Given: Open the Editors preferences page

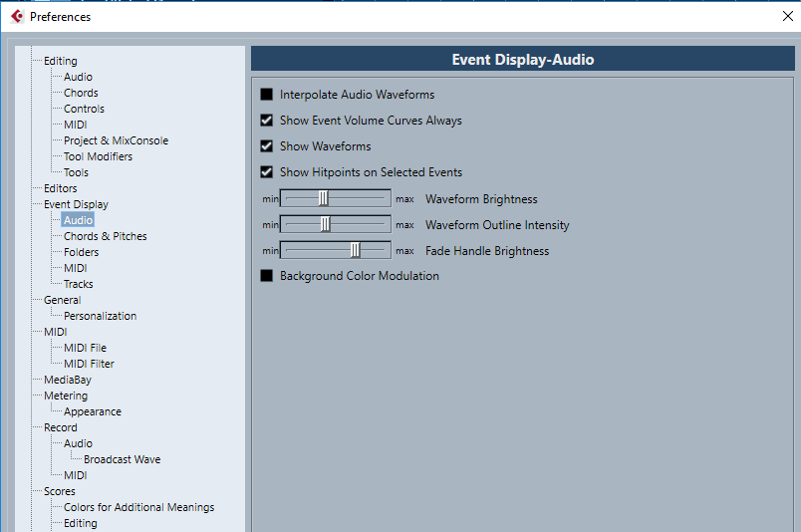Looking at the screenshot, I should pyautogui.click(x=61, y=188).
